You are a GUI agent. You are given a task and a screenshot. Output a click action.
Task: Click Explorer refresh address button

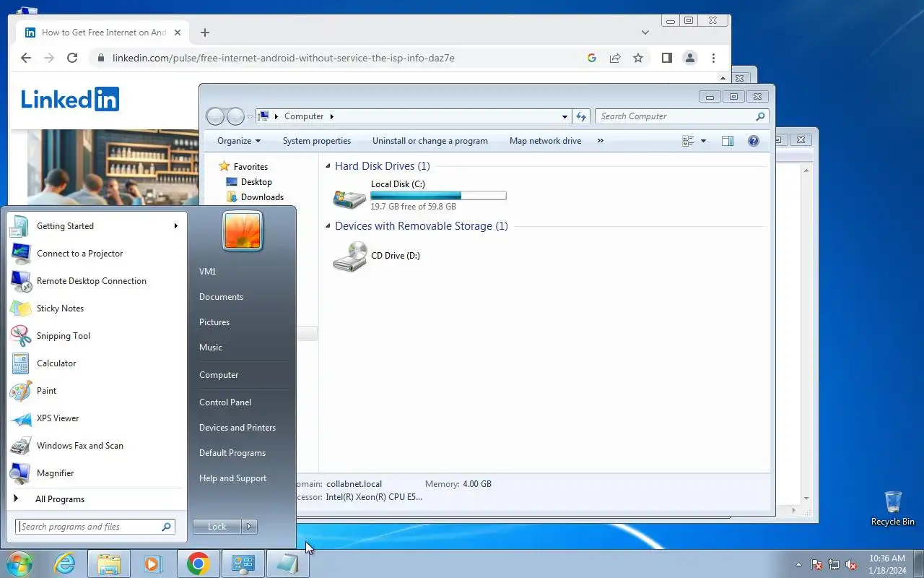pyautogui.click(x=581, y=116)
